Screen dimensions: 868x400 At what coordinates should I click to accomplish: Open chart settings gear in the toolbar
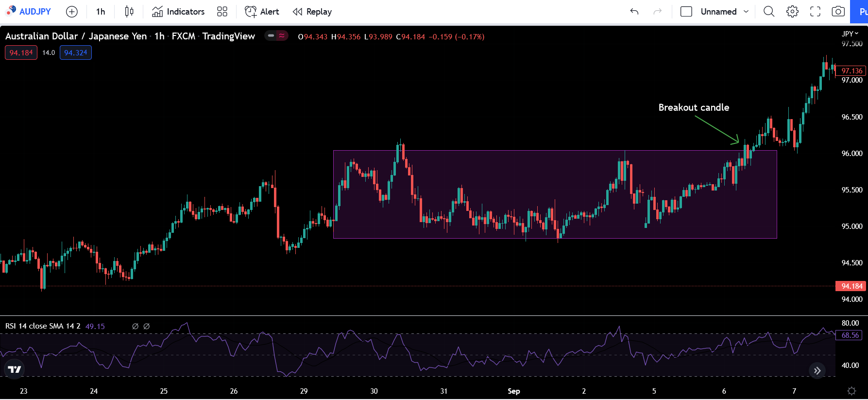(x=792, y=12)
